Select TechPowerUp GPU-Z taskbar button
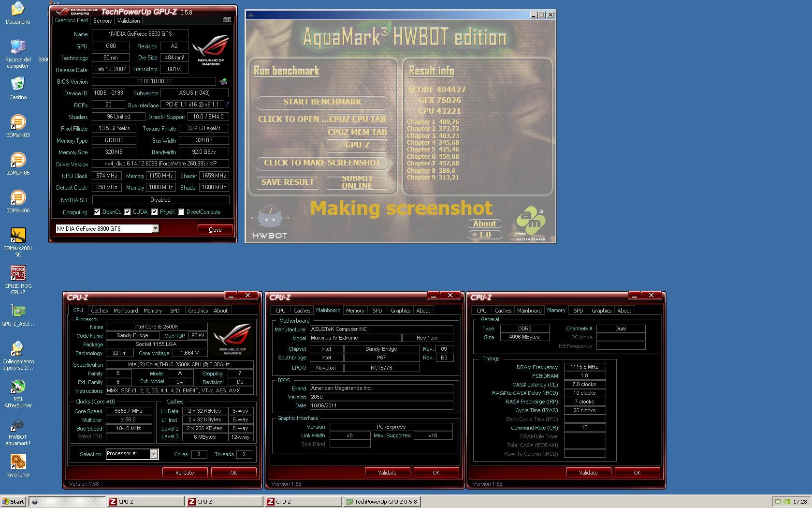The width and height of the screenshot is (812, 508). 382,502
